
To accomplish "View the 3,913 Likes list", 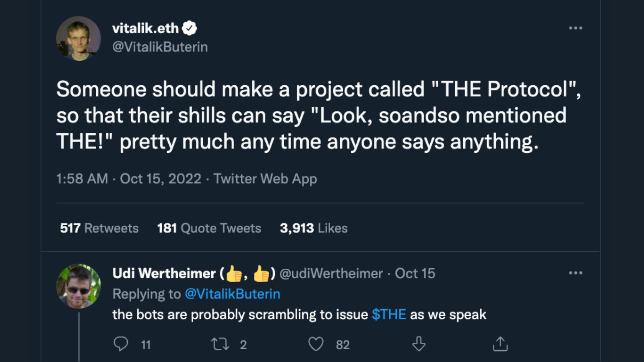I will 314,228.
